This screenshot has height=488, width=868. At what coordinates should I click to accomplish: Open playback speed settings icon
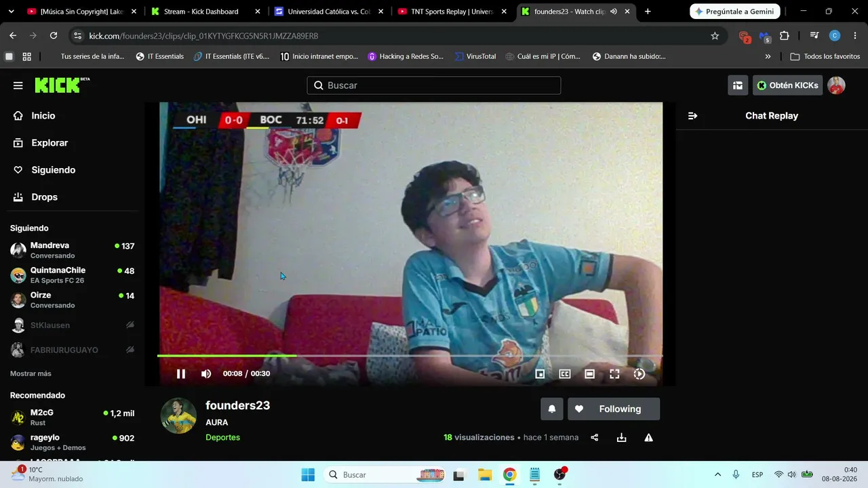click(639, 373)
